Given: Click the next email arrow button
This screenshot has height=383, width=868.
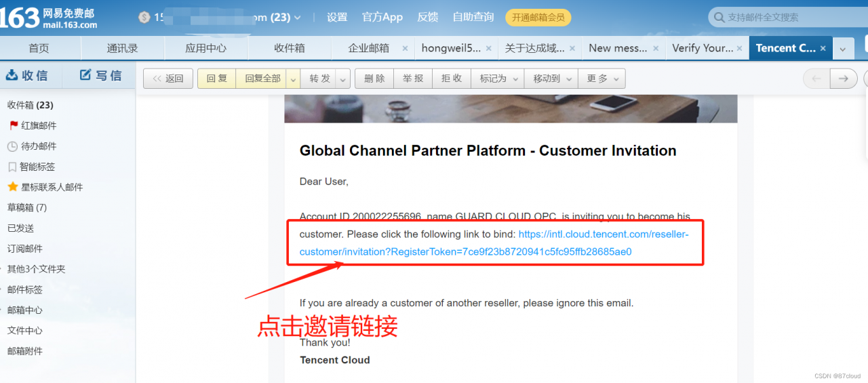Looking at the screenshot, I should tap(843, 79).
